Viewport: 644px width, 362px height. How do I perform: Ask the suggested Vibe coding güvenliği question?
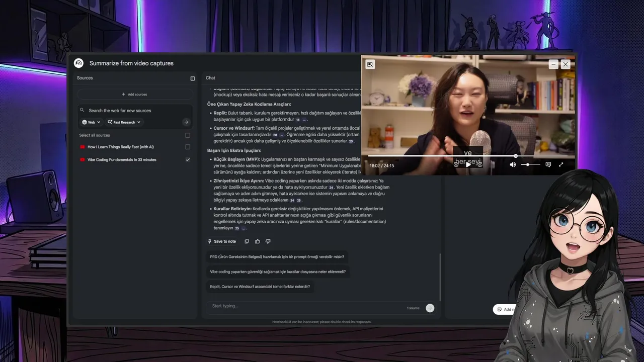pyautogui.click(x=278, y=271)
